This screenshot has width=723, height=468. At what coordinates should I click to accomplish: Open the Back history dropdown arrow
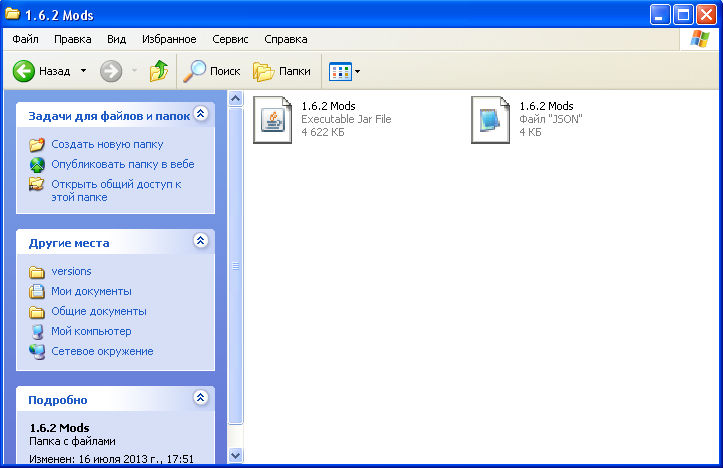click(83, 71)
